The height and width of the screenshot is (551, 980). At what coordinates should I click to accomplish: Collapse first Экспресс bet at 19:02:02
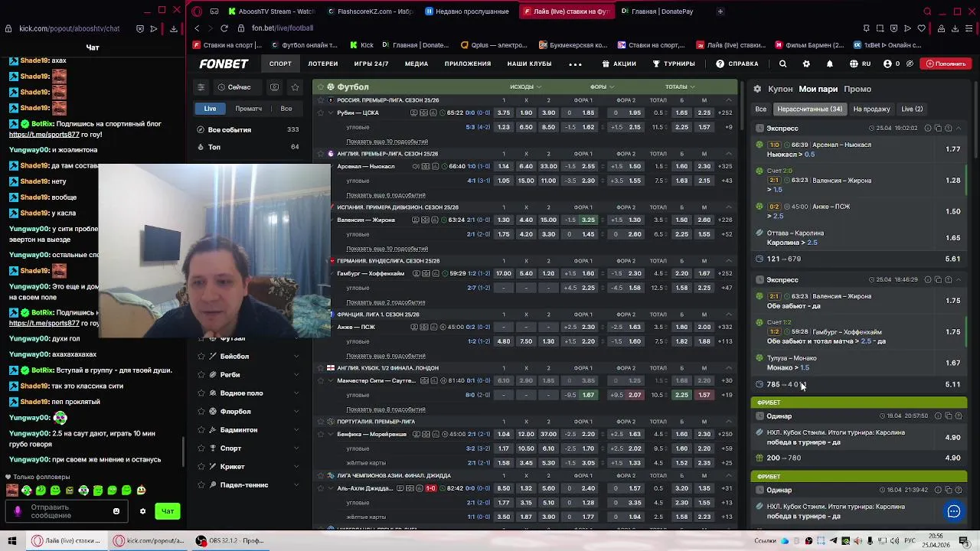pyautogui.click(x=959, y=129)
